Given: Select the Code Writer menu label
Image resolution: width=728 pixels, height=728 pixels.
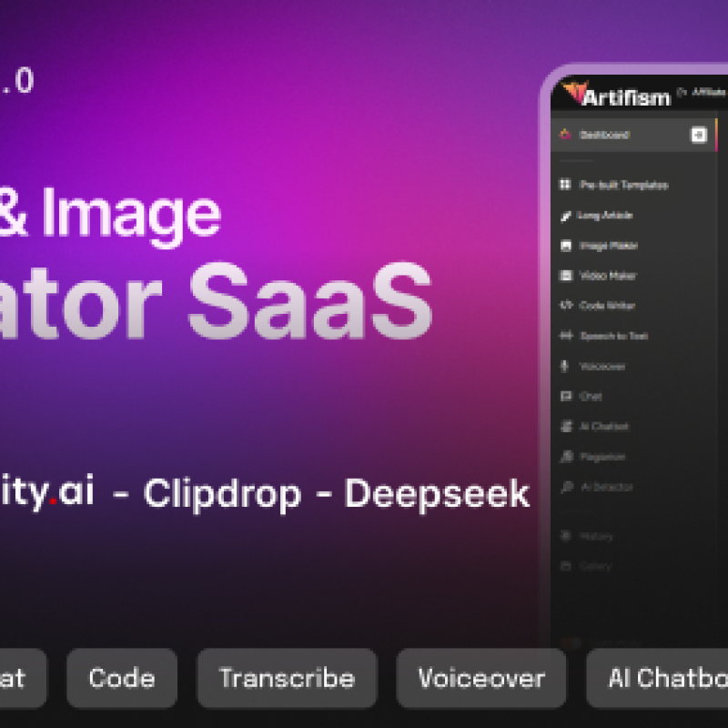Looking at the screenshot, I should [x=607, y=305].
